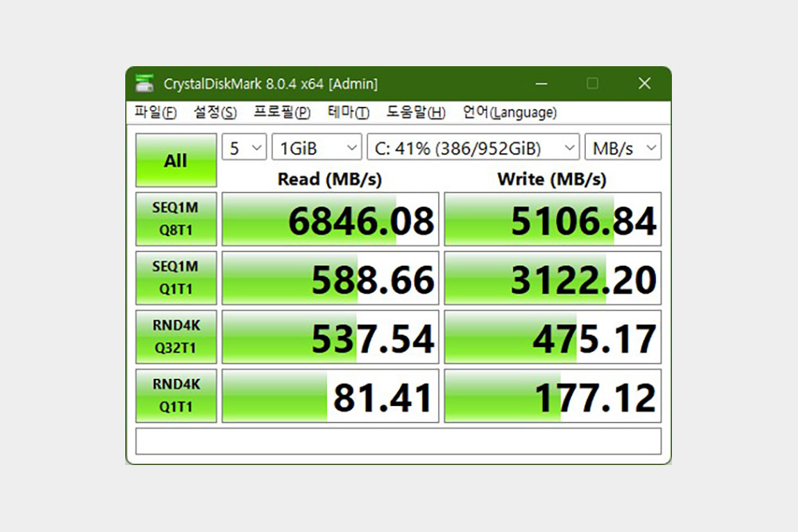Click the Read (MB/s) column header
The image size is (798, 532).
point(330,179)
